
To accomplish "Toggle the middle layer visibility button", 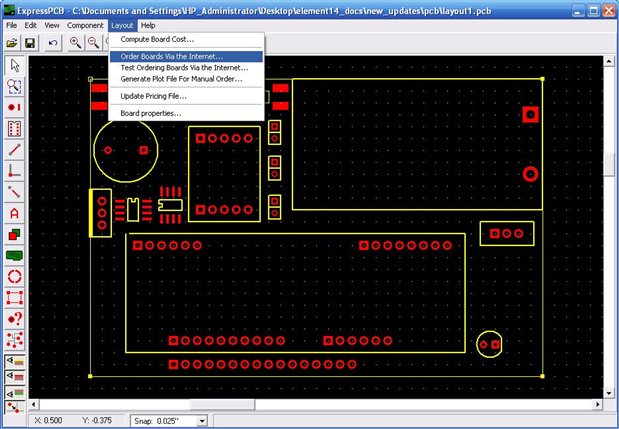I will [14, 375].
